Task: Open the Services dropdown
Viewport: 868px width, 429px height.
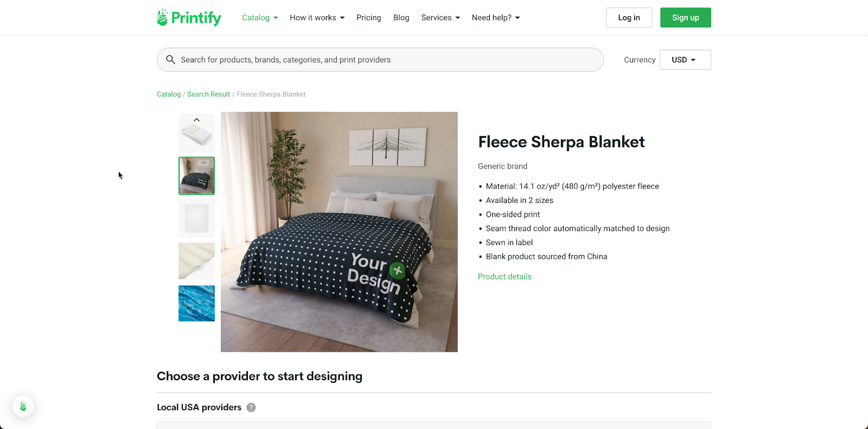Action: pos(440,17)
